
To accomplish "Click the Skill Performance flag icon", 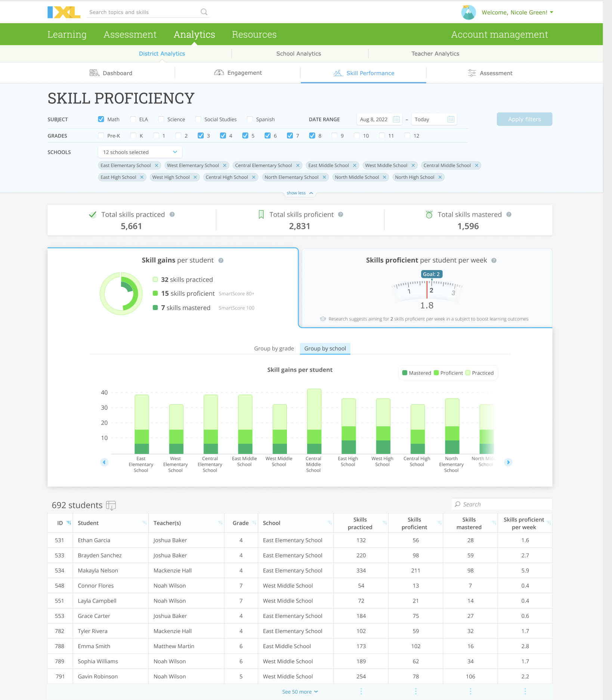I will point(339,73).
